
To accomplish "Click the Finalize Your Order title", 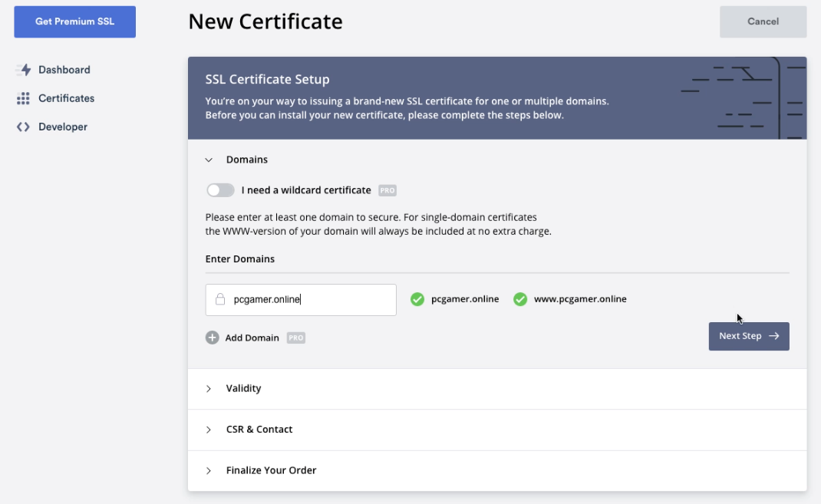I will [x=271, y=470].
